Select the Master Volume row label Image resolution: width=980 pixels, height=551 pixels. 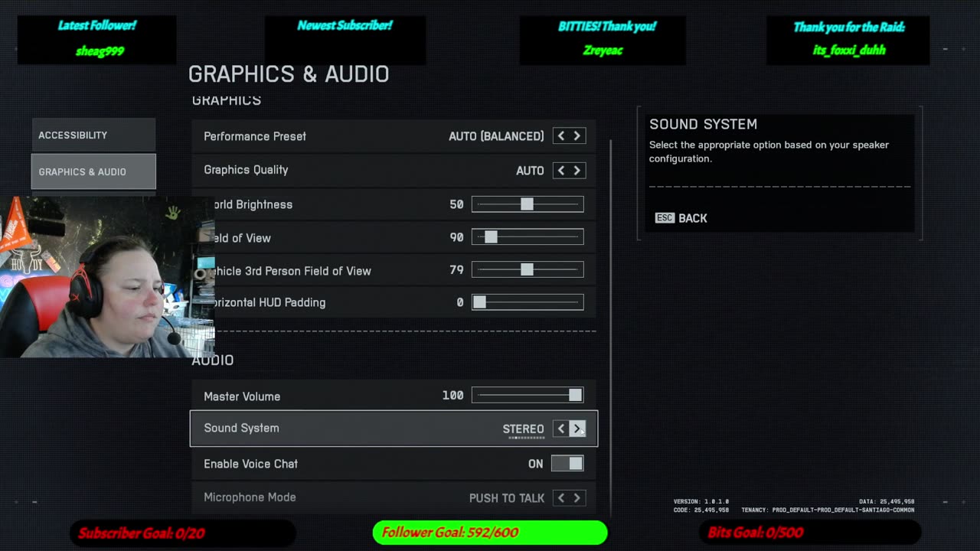click(242, 396)
